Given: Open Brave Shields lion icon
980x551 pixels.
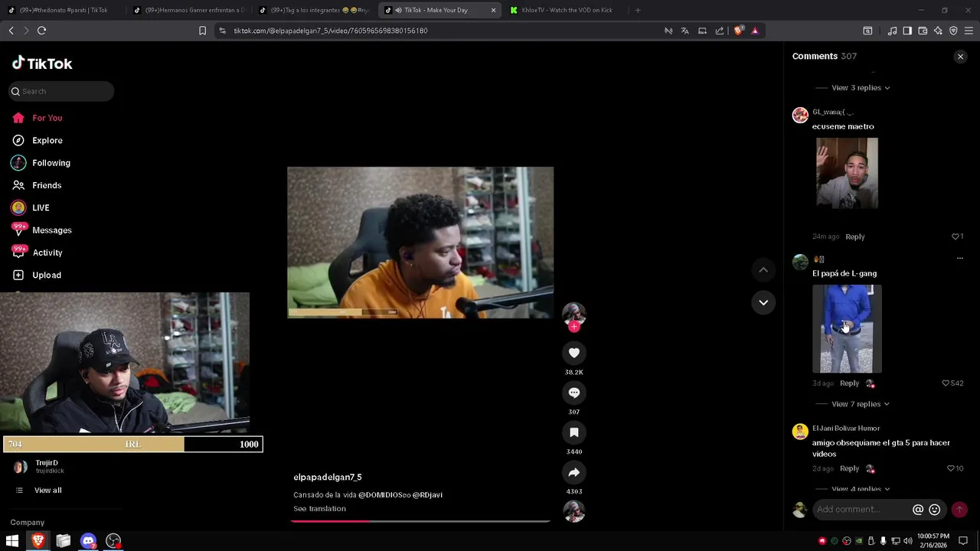Looking at the screenshot, I should 738,31.
